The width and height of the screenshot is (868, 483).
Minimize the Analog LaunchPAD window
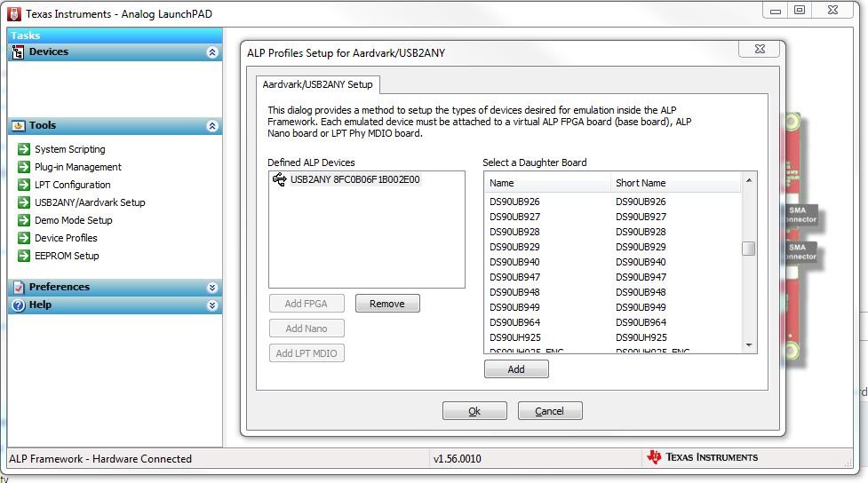pyautogui.click(x=776, y=11)
